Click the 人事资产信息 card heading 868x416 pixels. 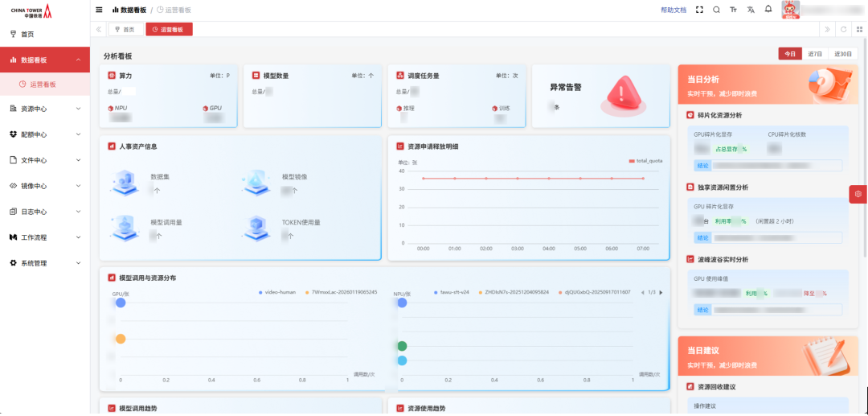(x=138, y=146)
